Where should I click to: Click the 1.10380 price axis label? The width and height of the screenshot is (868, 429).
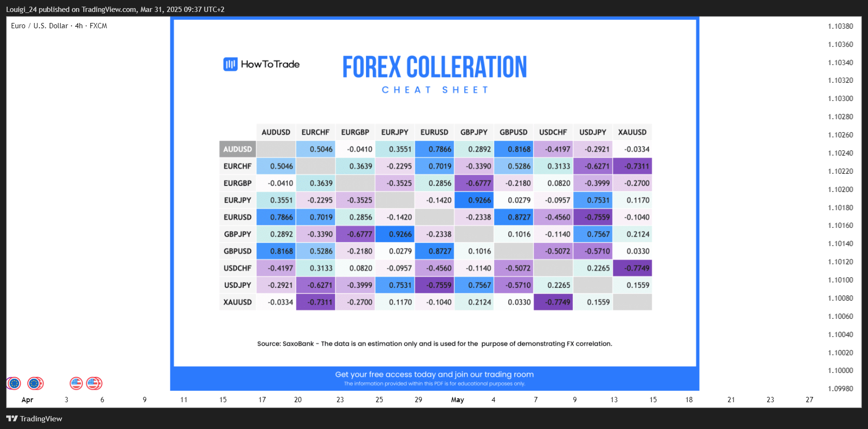(840, 26)
